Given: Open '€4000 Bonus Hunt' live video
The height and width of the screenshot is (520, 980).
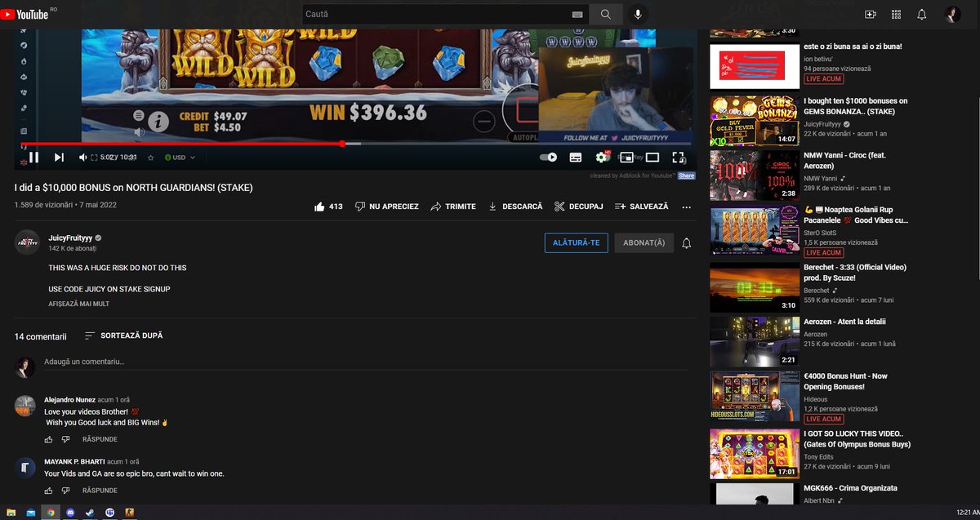Looking at the screenshot, I should pyautogui.click(x=846, y=381).
